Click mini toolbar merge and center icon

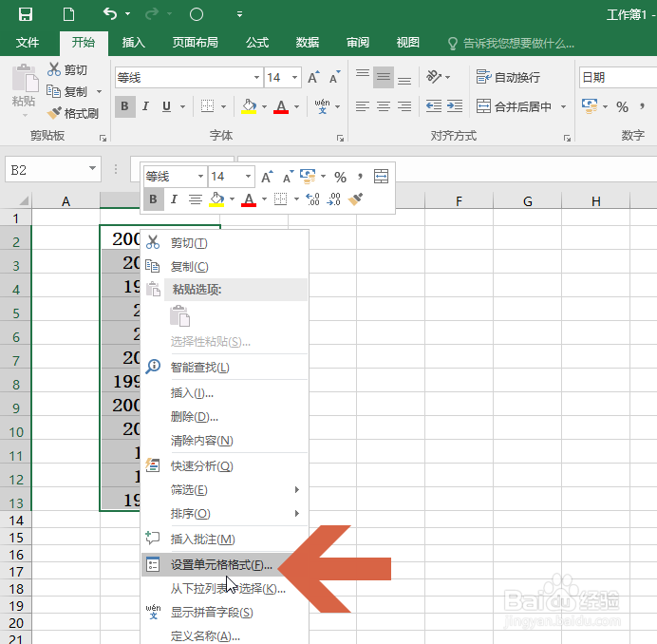381,176
